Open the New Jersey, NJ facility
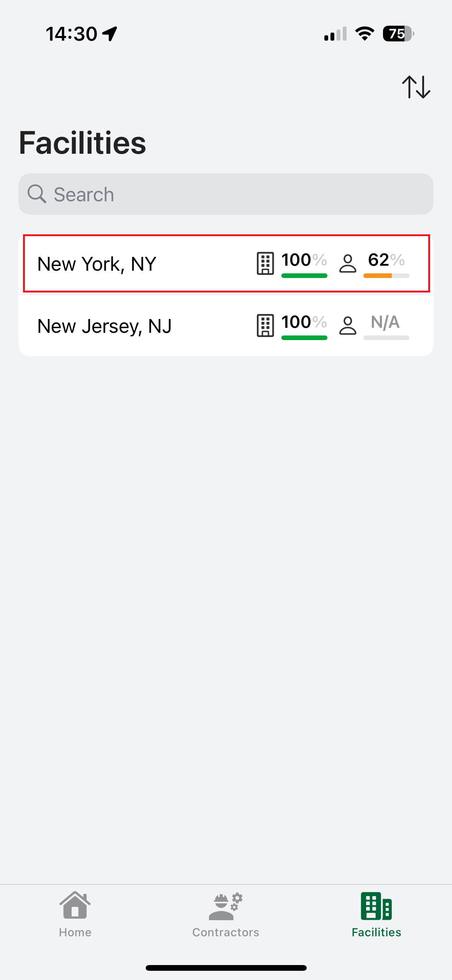This screenshot has width=452, height=980. pyautogui.click(x=104, y=326)
